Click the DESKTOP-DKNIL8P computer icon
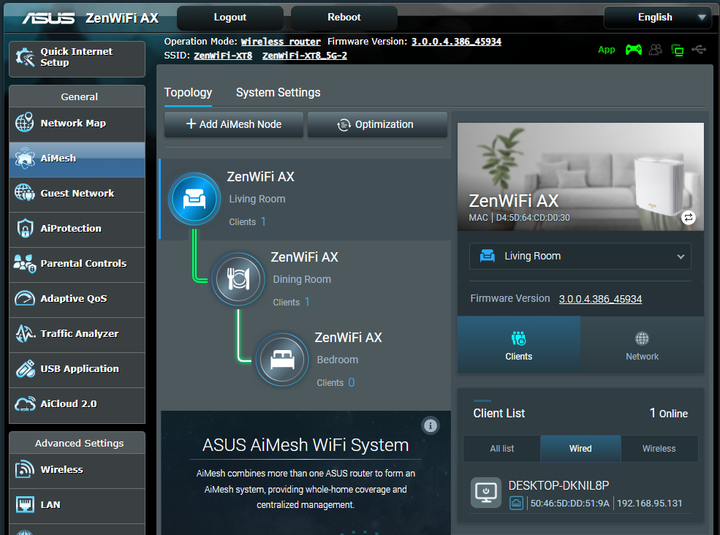720x535 pixels. pyautogui.click(x=486, y=492)
